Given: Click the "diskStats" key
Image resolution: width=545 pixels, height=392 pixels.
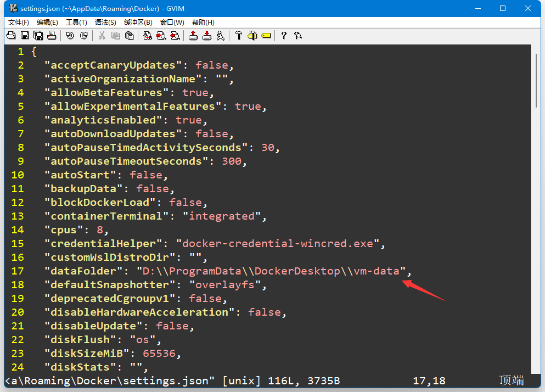Looking at the screenshot, I should [x=80, y=367].
